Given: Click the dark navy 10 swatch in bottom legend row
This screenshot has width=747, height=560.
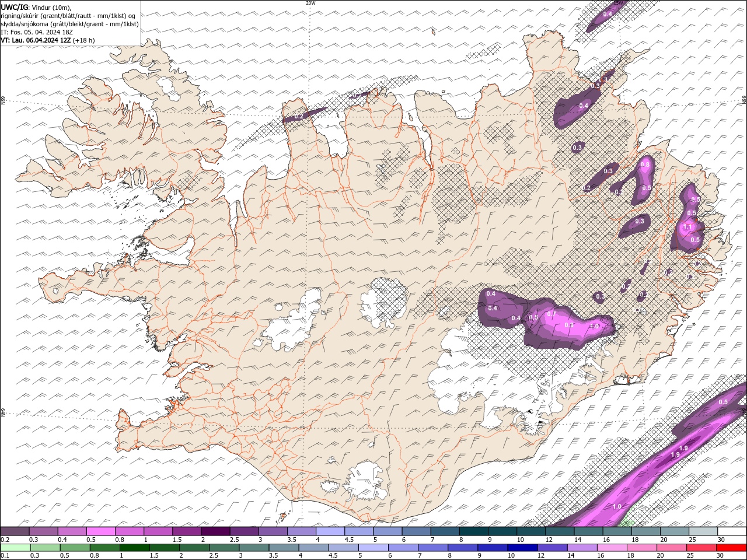Looking at the screenshot, I should pyautogui.click(x=521, y=548).
